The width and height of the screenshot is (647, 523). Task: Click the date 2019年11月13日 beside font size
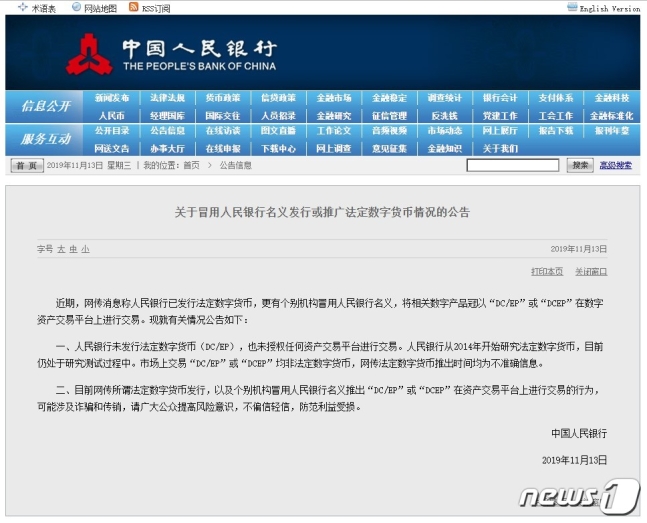(x=579, y=249)
